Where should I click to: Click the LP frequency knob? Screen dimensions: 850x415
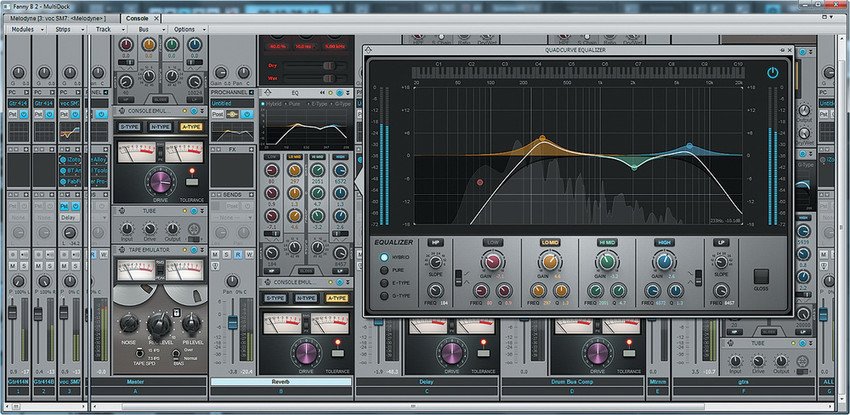point(721,290)
